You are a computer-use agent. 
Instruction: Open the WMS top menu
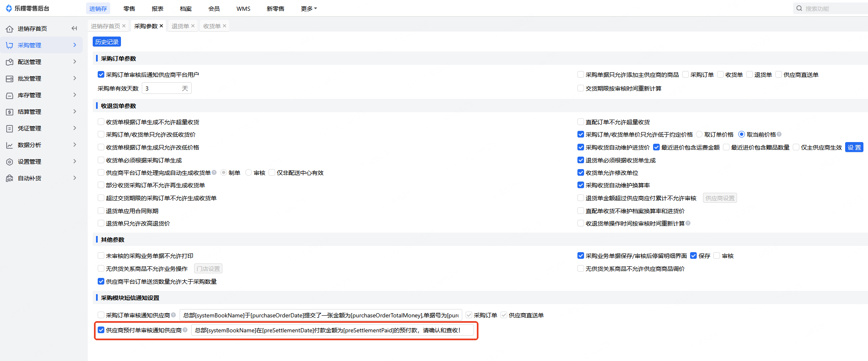(x=244, y=8)
